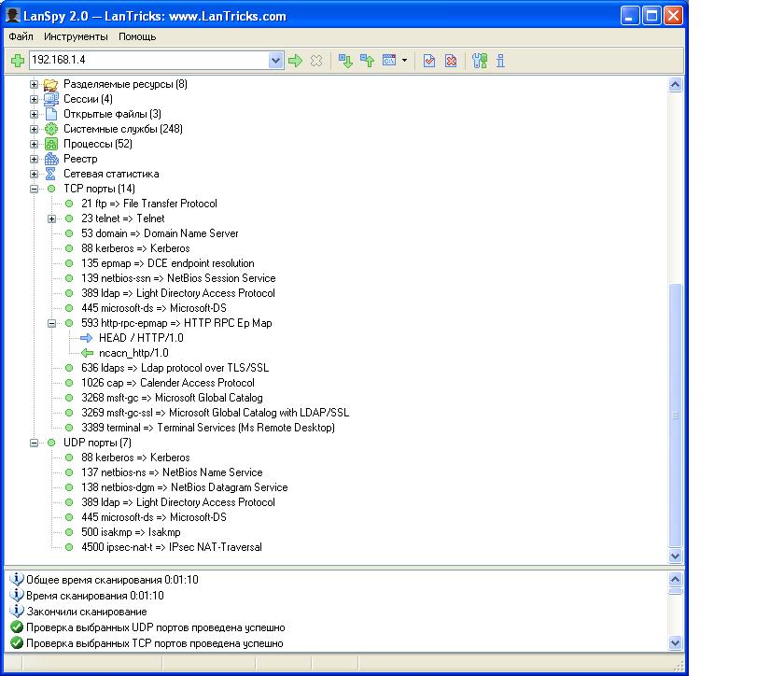The image size is (784, 676).
Task: Expand Сетевая статистика node
Action: (34, 174)
